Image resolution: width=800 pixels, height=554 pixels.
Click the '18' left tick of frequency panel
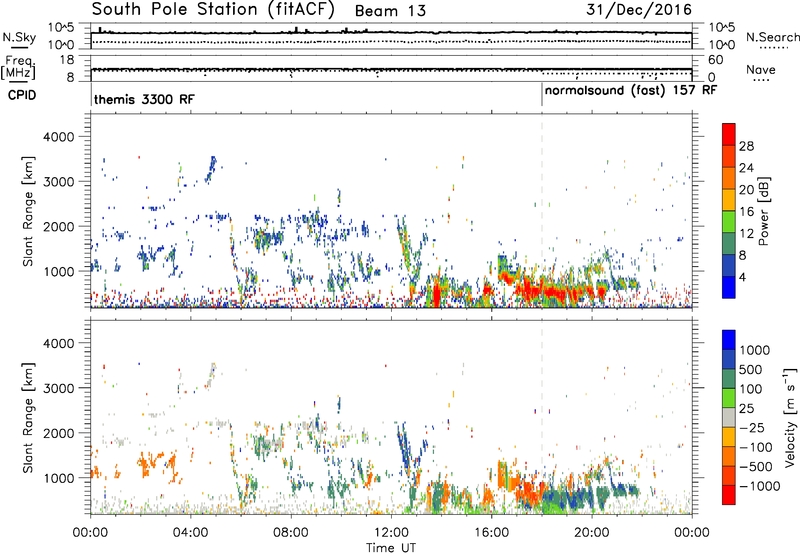click(67, 60)
